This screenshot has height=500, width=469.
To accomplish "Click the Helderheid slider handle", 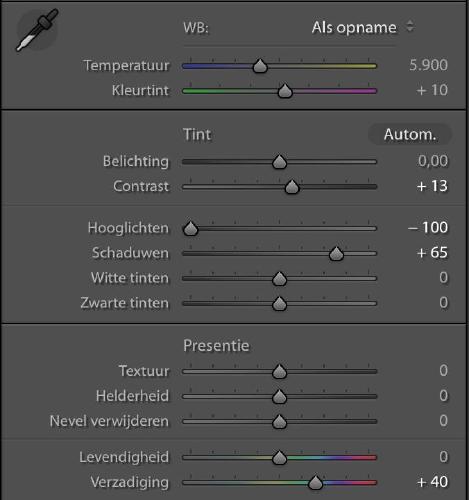I will point(279,396).
